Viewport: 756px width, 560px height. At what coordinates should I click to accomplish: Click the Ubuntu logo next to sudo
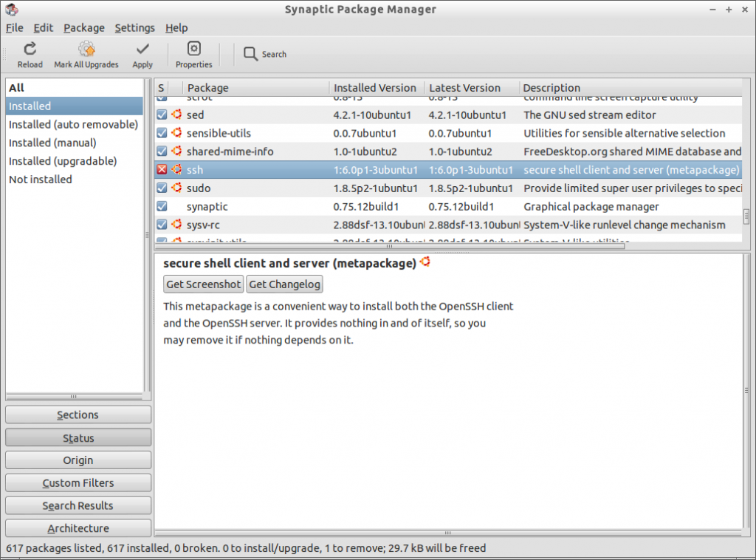[176, 188]
